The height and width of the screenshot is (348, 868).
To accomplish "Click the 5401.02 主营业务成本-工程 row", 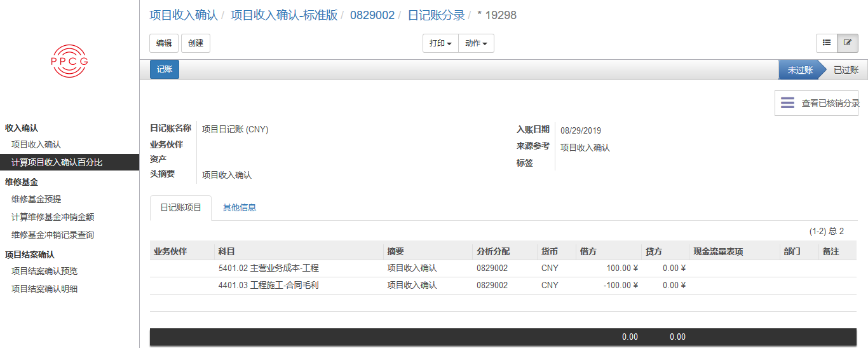I will 268,268.
